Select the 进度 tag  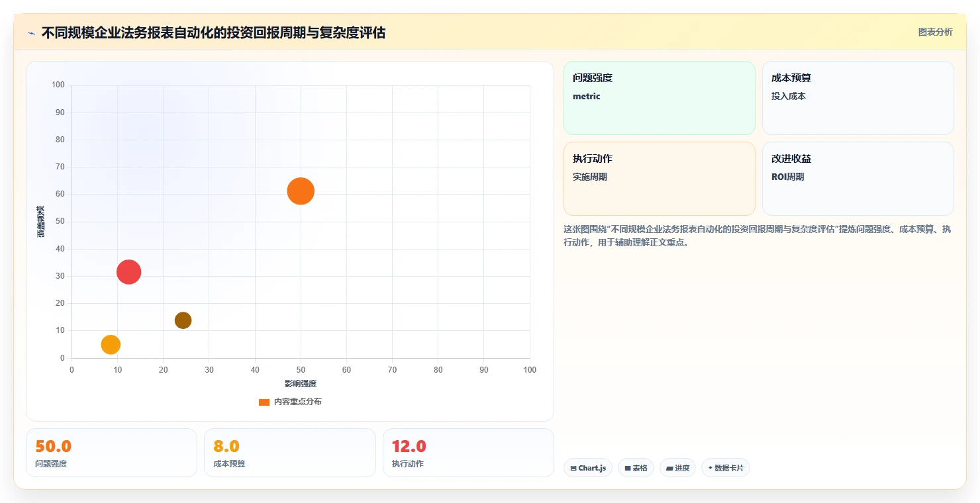click(x=677, y=468)
